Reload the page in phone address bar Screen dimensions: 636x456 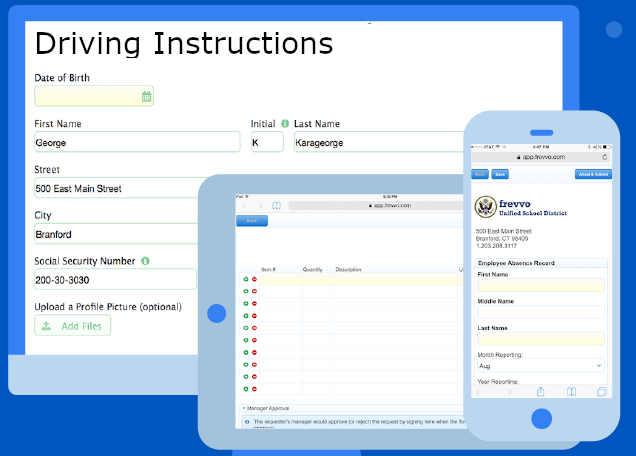604,157
